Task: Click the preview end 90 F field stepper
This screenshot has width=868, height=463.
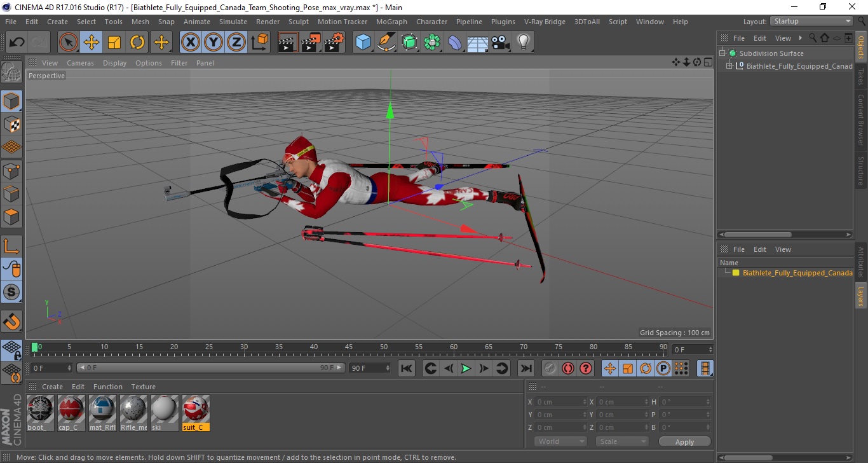Action: coord(388,368)
